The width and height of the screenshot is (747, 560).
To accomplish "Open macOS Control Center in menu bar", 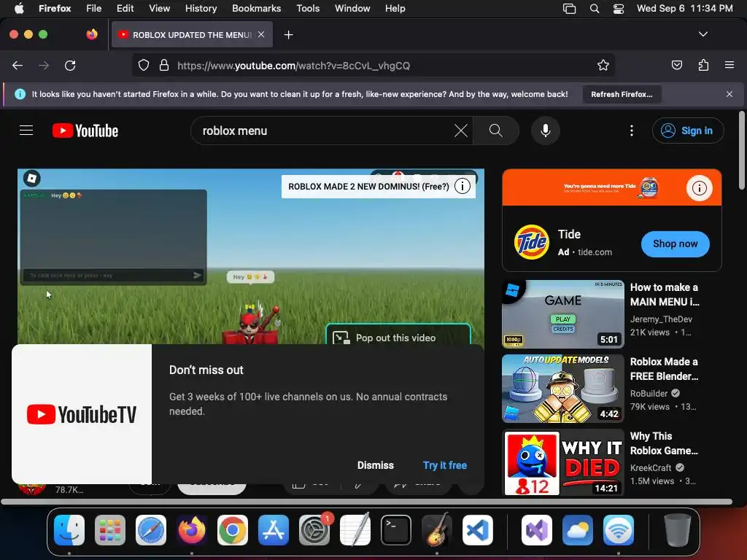I will 619,9.
